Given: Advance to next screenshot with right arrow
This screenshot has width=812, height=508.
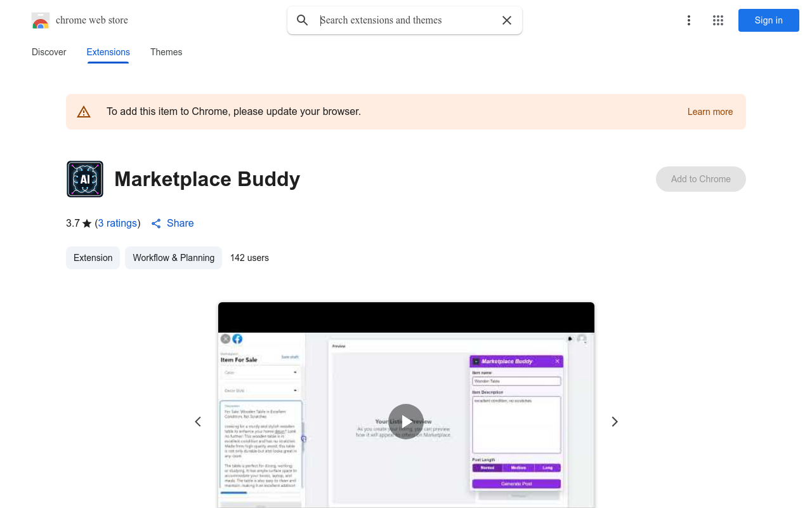Looking at the screenshot, I should [614, 422].
